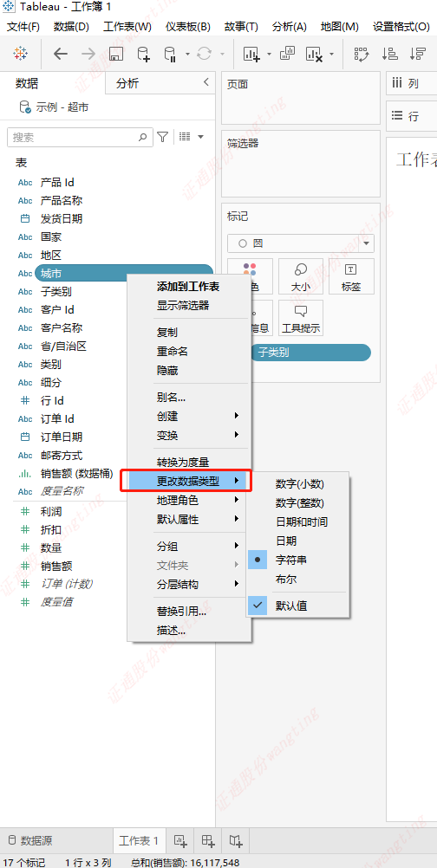Switch to the 分析 pane tab

coord(127,83)
